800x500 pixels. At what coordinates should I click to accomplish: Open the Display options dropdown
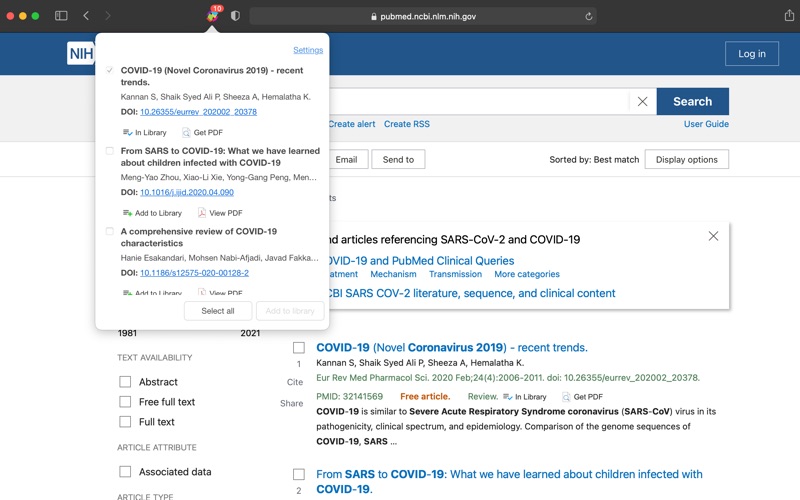687,159
